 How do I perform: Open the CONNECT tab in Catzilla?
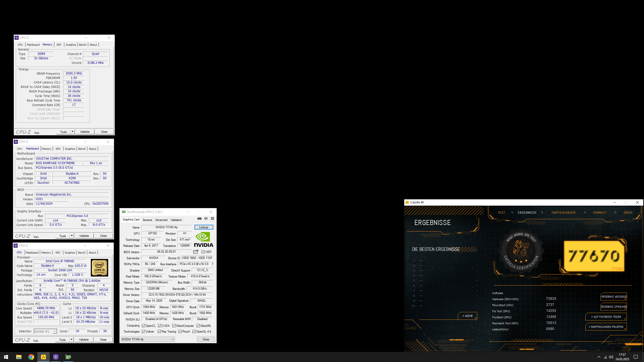(600, 212)
